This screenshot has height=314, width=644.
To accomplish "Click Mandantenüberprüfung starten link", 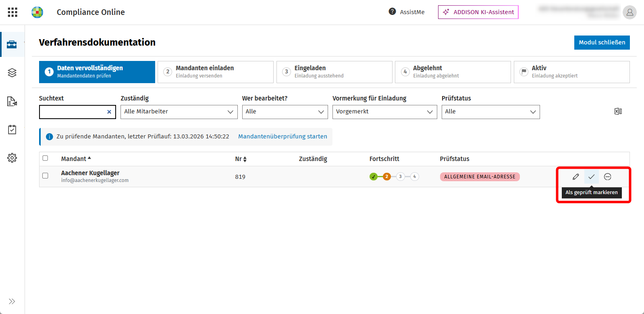I will (x=283, y=136).
